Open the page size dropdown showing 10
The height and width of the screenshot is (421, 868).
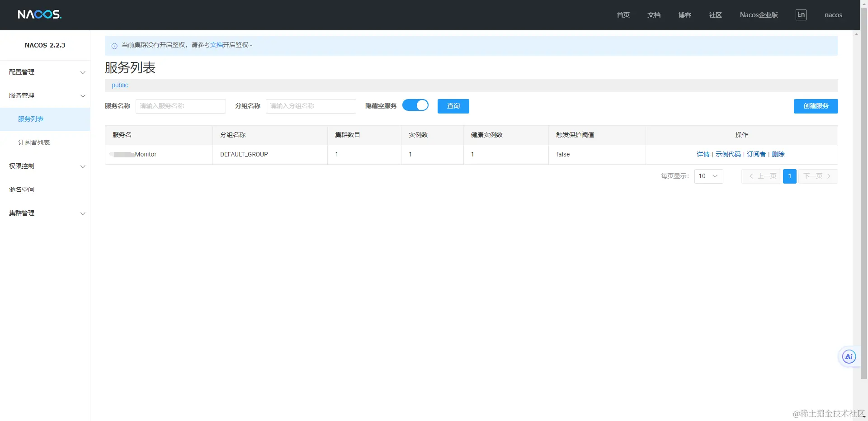[708, 176]
